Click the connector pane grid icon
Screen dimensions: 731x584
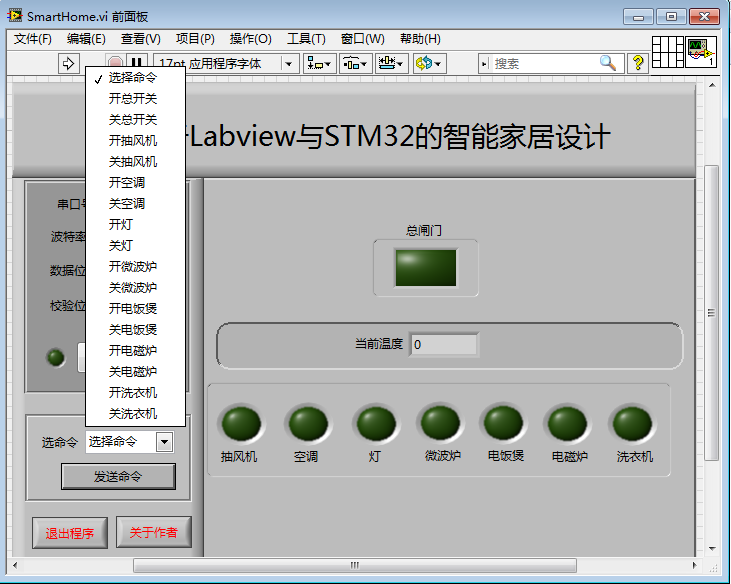coord(668,52)
